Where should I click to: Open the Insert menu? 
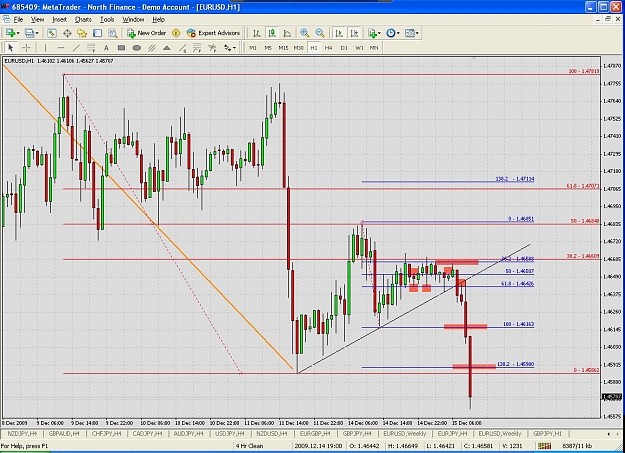click(59, 20)
